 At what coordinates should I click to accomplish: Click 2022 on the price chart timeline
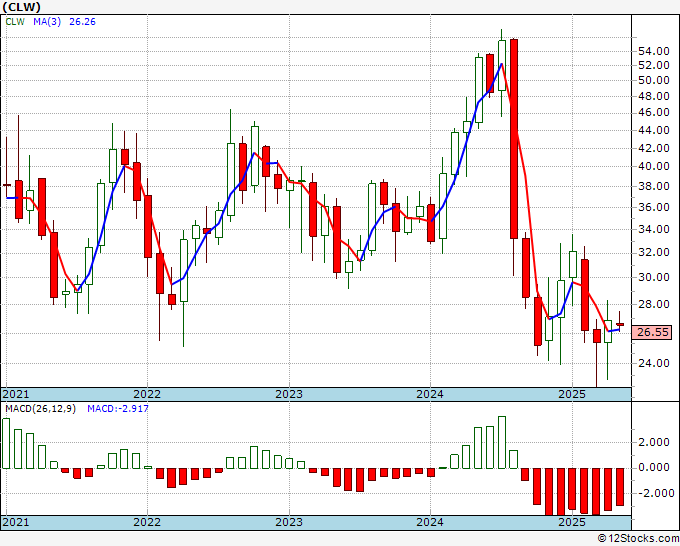coord(147,394)
